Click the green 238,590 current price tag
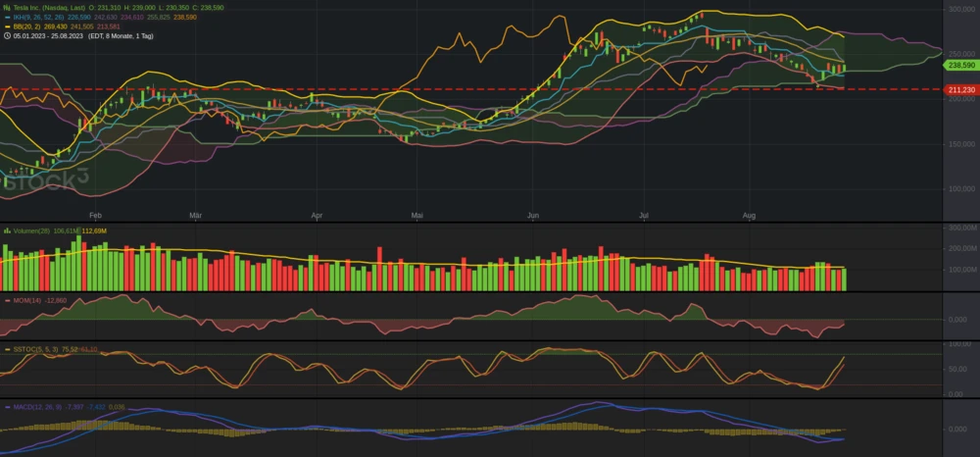Image resolution: width=980 pixels, height=457 pixels. click(x=958, y=66)
